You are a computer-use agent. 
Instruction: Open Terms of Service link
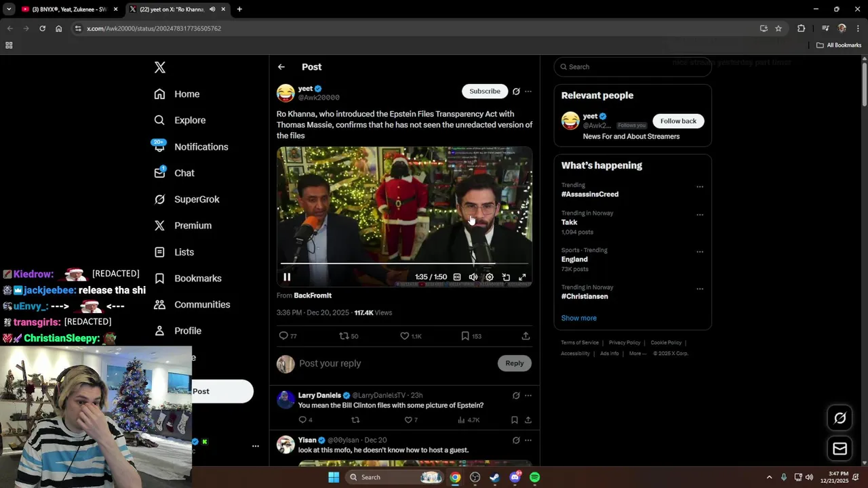pos(580,343)
